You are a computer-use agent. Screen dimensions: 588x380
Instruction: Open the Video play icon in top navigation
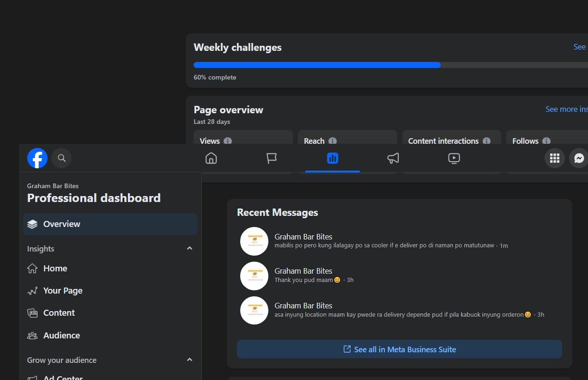[x=454, y=158]
